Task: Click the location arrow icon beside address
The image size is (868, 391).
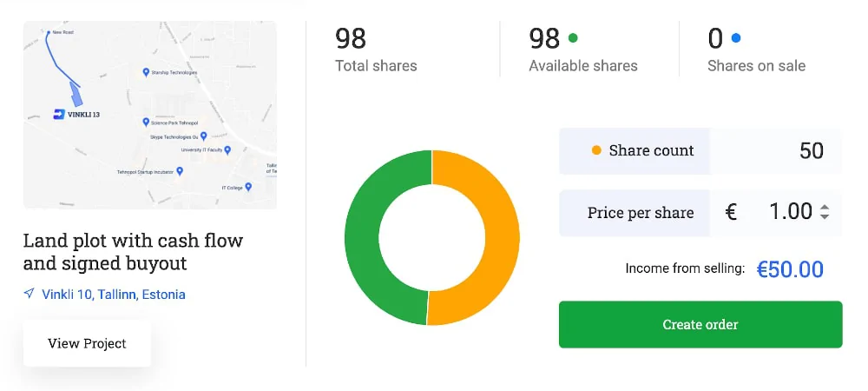Action: click(30, 294)
